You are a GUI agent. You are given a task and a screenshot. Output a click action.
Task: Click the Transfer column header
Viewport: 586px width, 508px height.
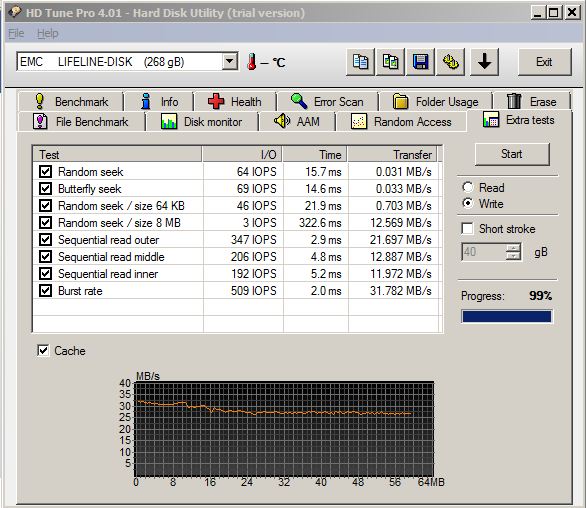click(x=393, y=154)
